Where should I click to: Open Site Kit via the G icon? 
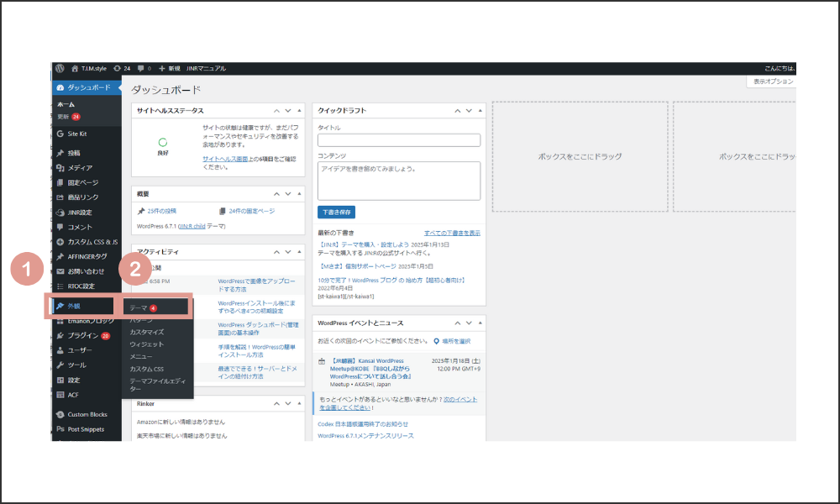(60, 134)
